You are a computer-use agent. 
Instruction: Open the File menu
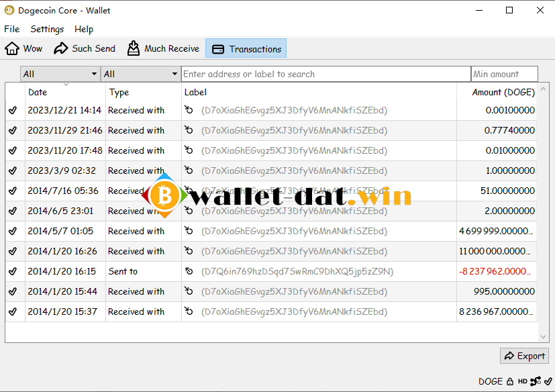[x=11, y=29]
